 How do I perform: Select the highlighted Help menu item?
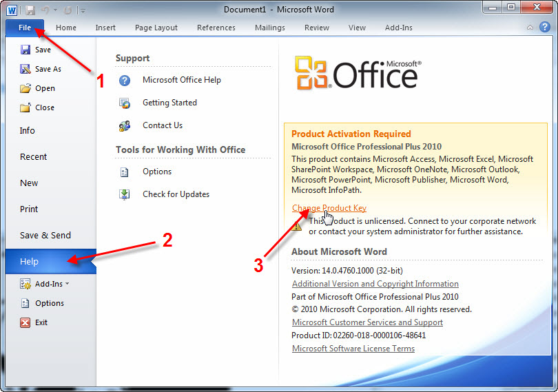coord(50,261)
